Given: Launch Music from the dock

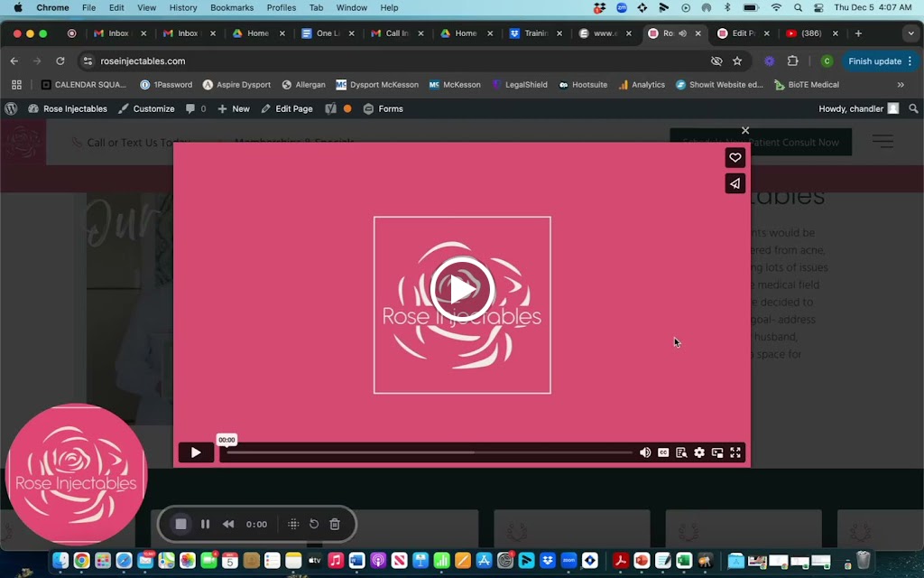Looking at the screenshot, I should (336, 560).
